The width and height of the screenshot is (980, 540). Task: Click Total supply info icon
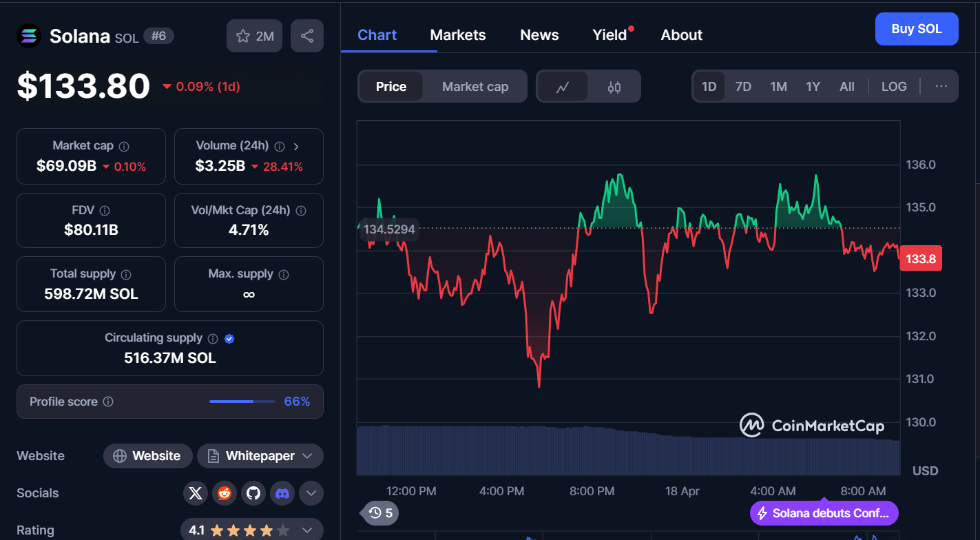click(126, 274)
